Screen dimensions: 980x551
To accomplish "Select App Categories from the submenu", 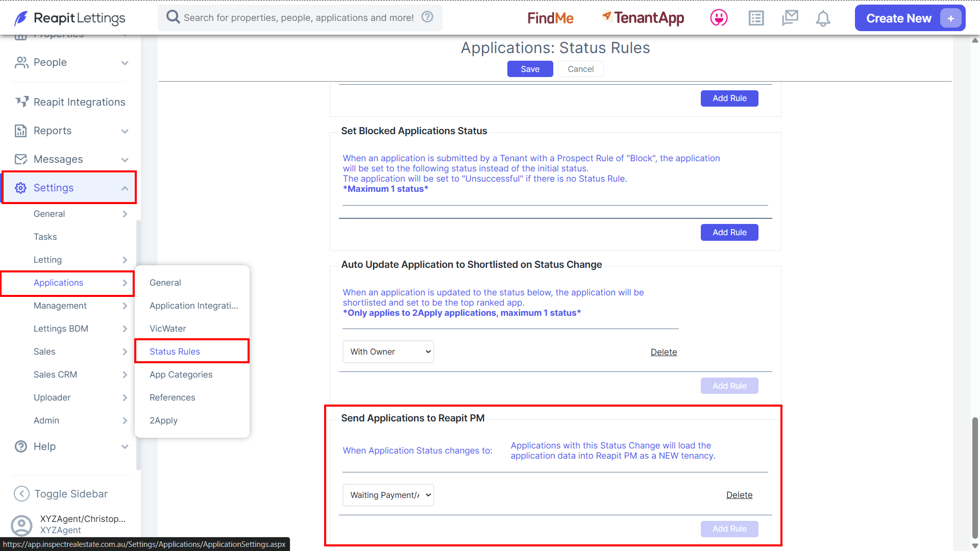I will 181,374.
